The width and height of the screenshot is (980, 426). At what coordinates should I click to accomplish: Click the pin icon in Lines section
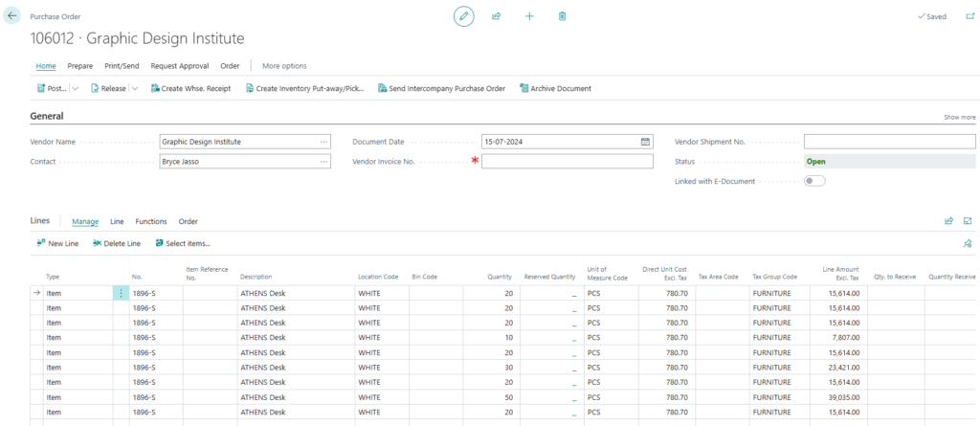coord(968,244)
